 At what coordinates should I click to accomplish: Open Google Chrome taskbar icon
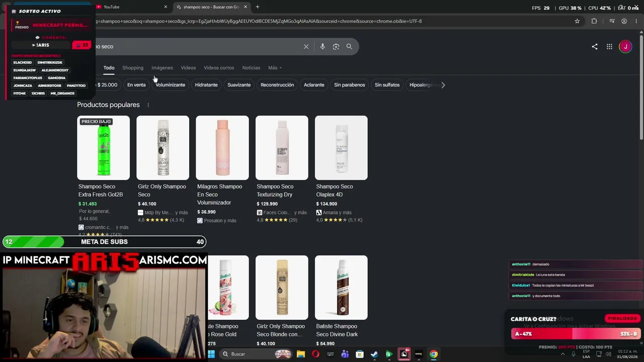[x=434, y=354]
